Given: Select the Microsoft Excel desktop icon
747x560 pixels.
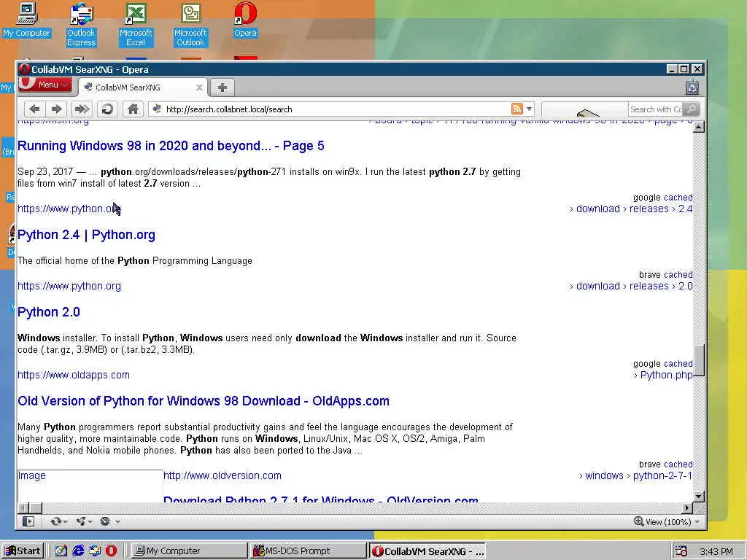Looking at the screenshot, I should (x=136, y=25).
